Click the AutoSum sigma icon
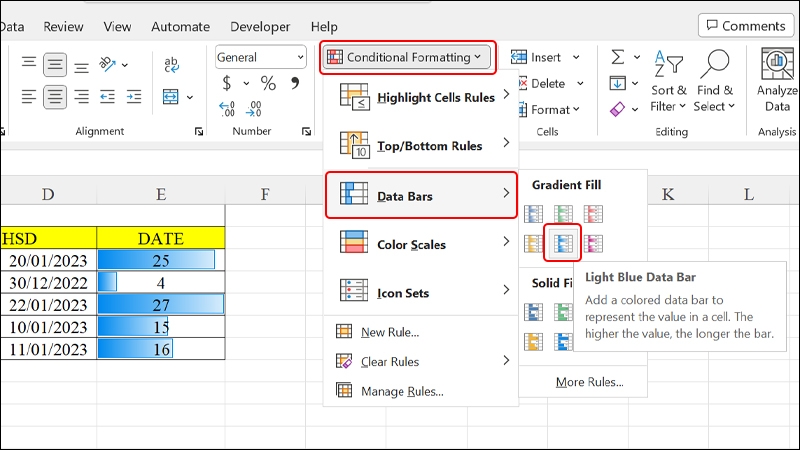Image resolution: width=800 pixels, height=450 pixels. click(x=617, y=57)
